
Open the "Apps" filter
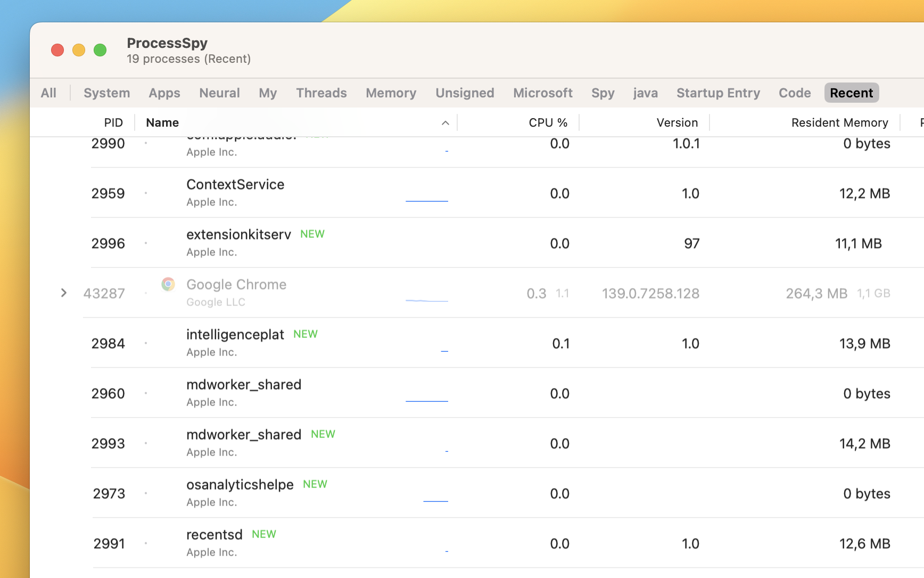[164, 93]
